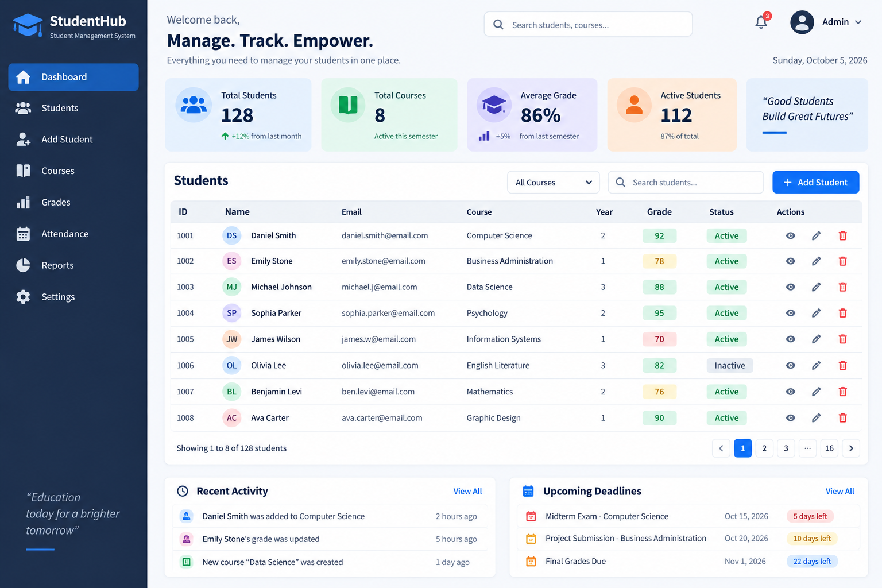Screen dimensions: 882x588
Task: View Sophia Parker's details with eye icon
Action: click(791, 313)
